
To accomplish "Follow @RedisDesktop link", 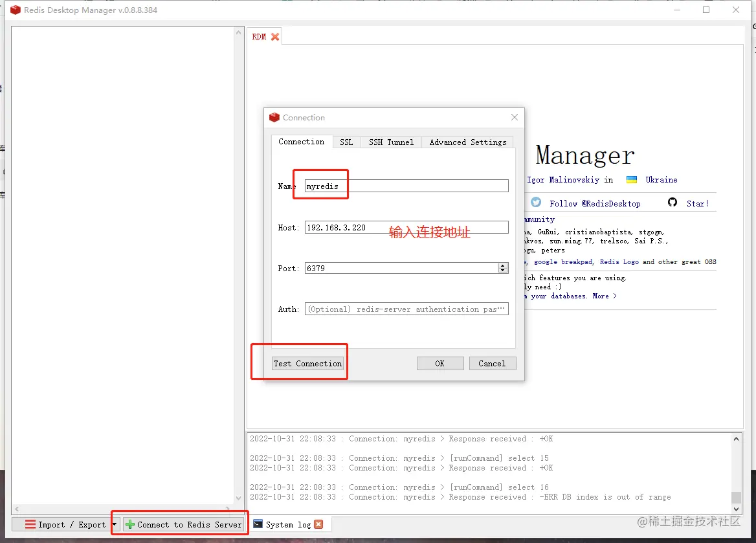I will pos(594,203).
